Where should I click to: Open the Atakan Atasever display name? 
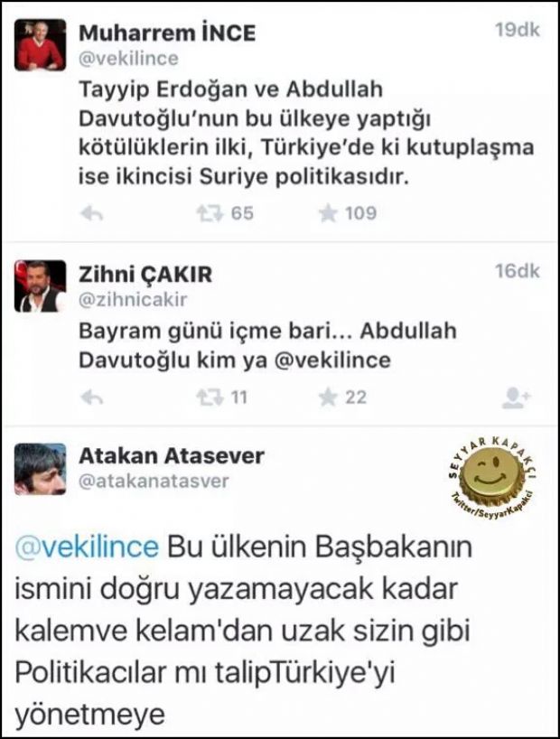click(172, 455)
